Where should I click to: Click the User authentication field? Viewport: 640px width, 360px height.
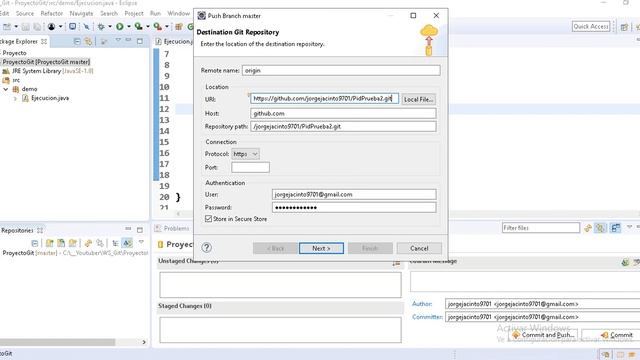point(354,194)
